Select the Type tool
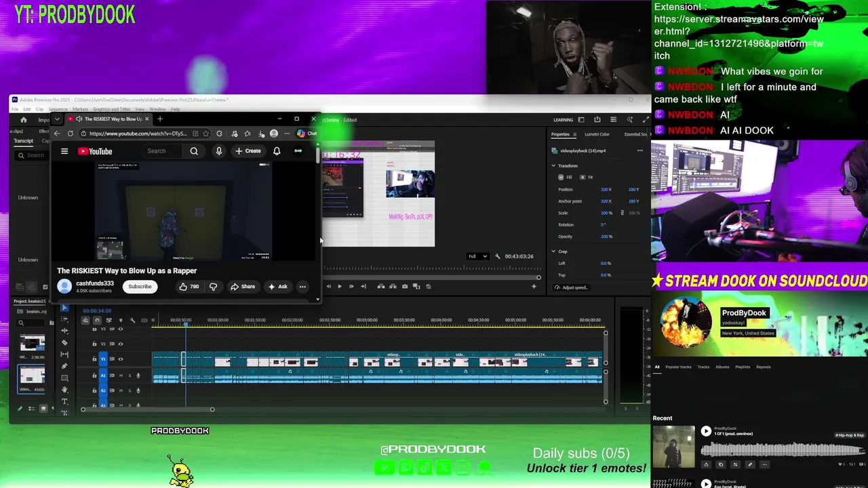The image size is (868, 488). pyautogui.click(x=64, y=401)
